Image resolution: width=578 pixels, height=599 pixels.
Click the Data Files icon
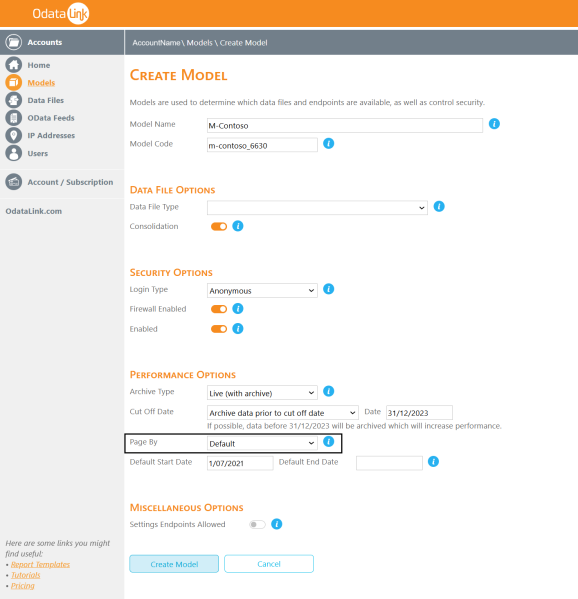[13, 100]
